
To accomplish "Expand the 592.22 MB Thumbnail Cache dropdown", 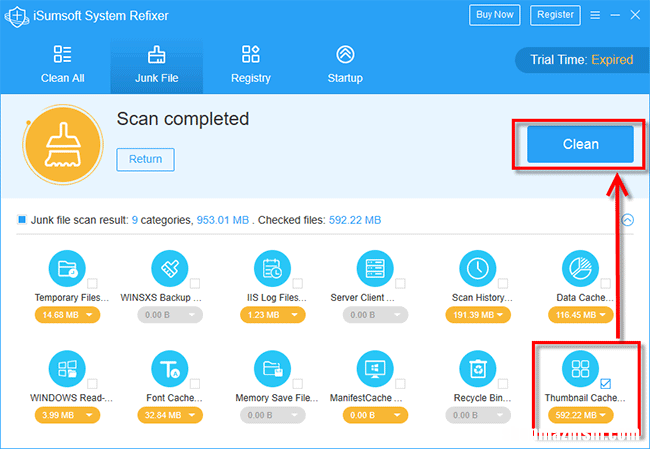I will [580, 415].
